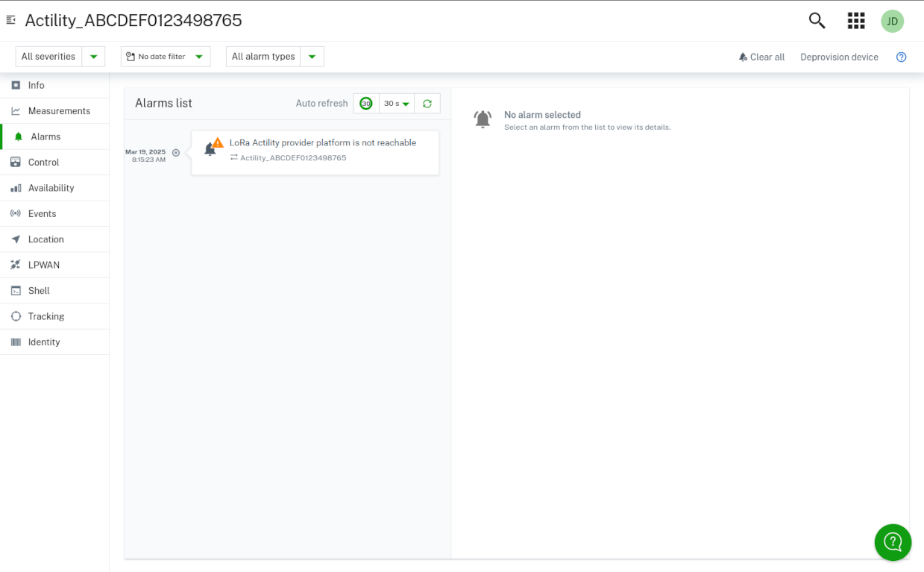Click the help question mark icon
924x572 pixels.
coord(901,57)
